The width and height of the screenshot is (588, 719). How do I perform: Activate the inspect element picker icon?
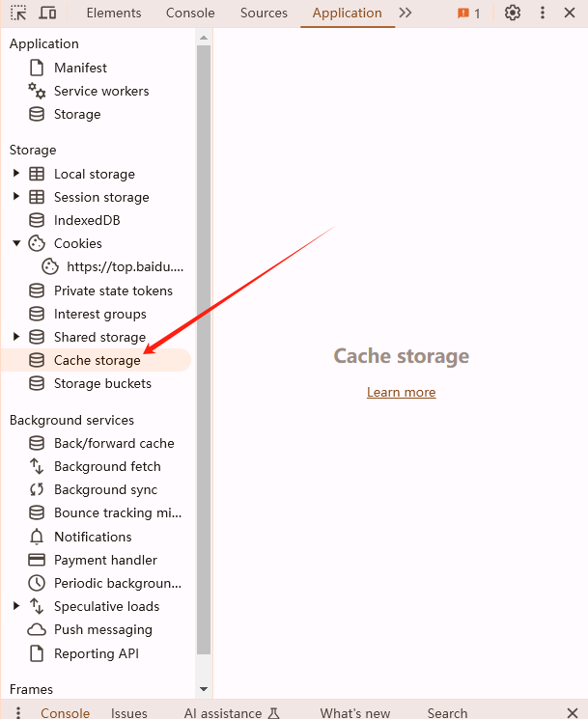tap(18, 13)
